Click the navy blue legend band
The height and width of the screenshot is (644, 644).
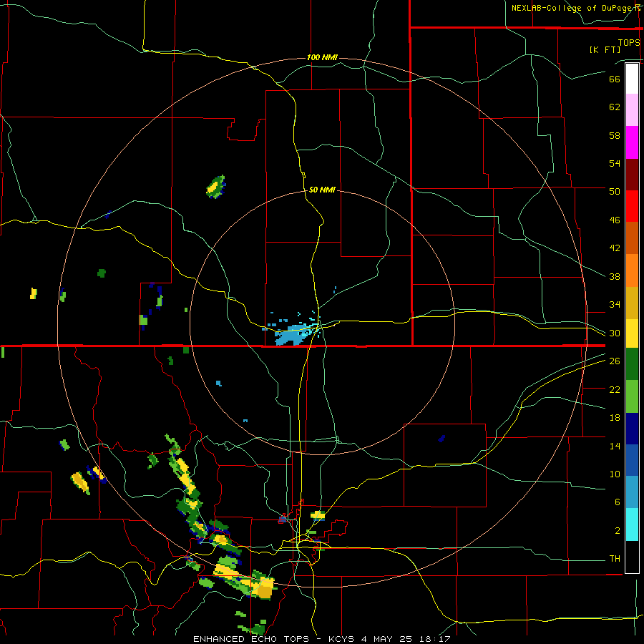[x=632, y=429]
